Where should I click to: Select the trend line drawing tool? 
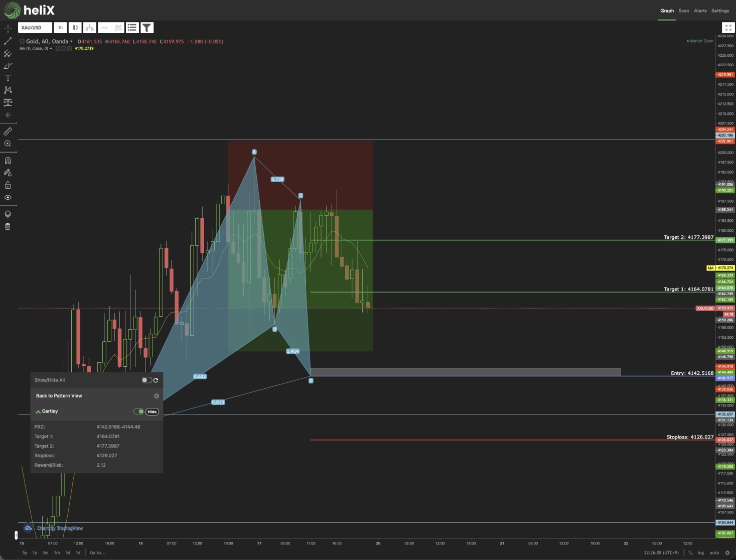[x=8, y=41]
